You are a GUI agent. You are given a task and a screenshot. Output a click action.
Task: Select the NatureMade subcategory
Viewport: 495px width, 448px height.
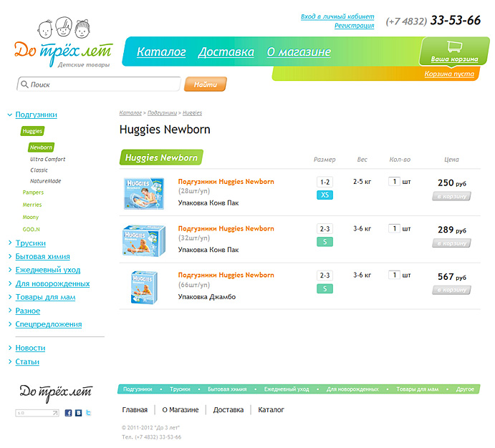click(x=45, y=181)
